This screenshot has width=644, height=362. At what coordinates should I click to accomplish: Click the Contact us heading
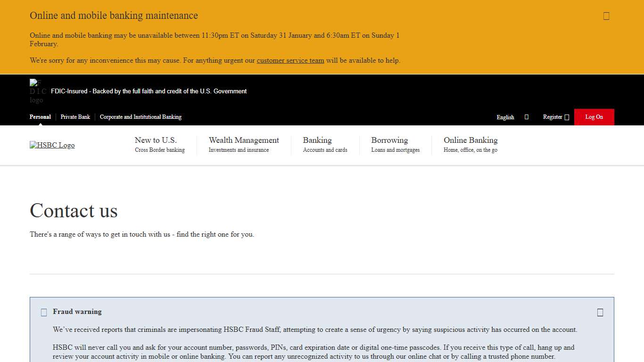click(74, 211)
